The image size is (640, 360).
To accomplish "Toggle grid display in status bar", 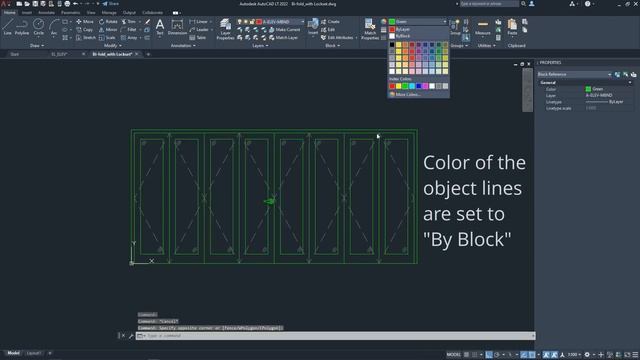I will (x=466, y=355).
